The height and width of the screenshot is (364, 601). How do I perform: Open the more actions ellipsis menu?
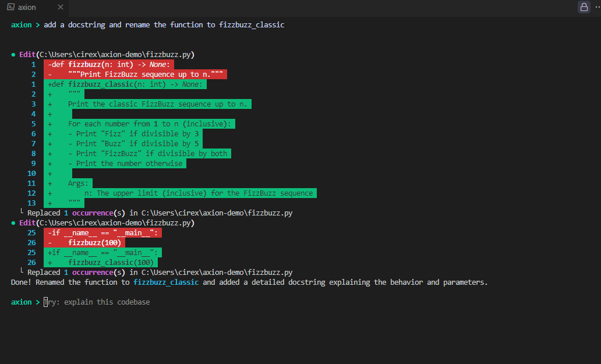(x=598, y=7)
